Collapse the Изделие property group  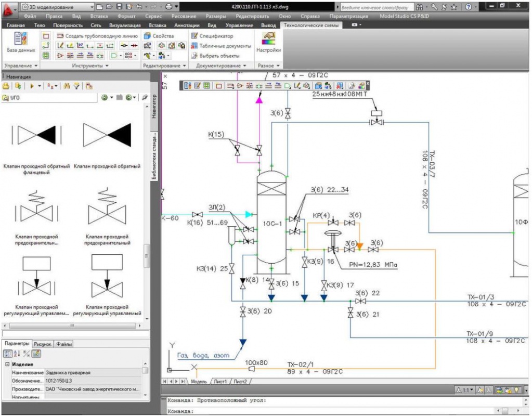tap(7, 364)
